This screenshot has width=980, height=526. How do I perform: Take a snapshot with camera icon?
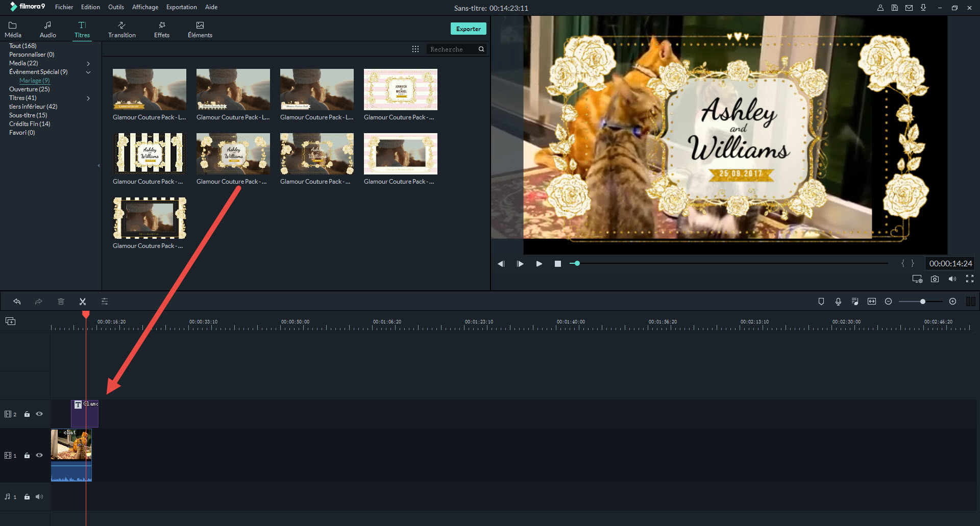(x=935, y=279)
